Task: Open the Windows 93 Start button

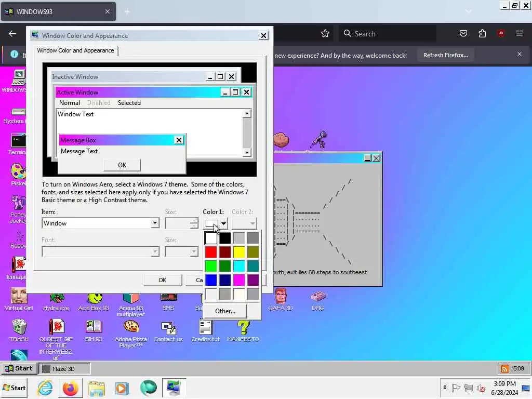Action: pos(19,368)
